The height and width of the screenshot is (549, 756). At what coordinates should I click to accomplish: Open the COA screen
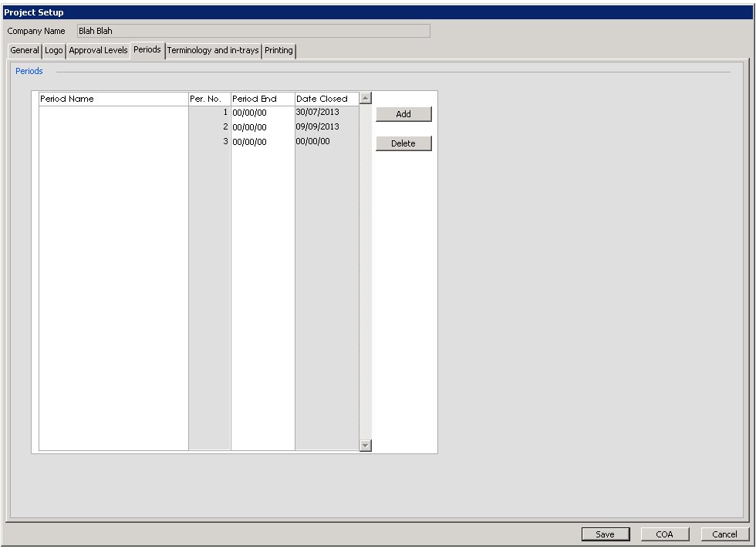[664, 534]
